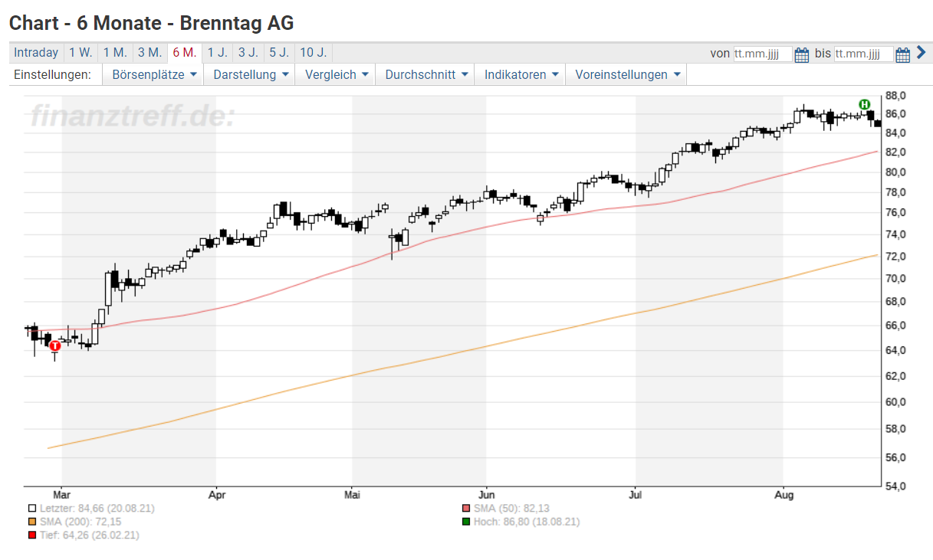Click the pink SMA (50) legend swatch

(x=465, y=508)
